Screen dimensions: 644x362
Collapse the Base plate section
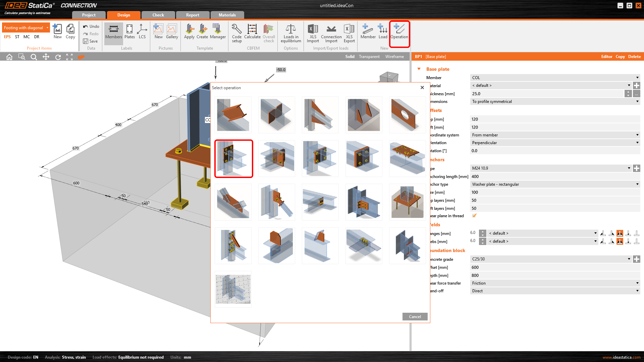[419, 69]
